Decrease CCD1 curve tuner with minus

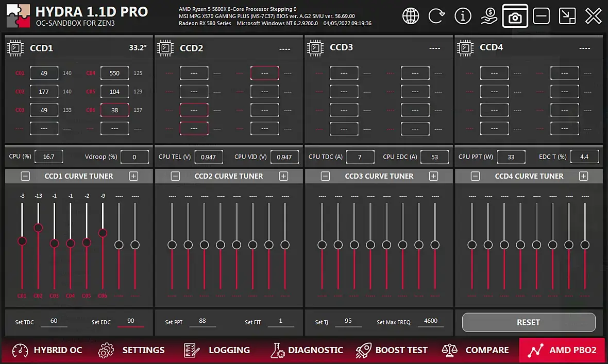25,177
